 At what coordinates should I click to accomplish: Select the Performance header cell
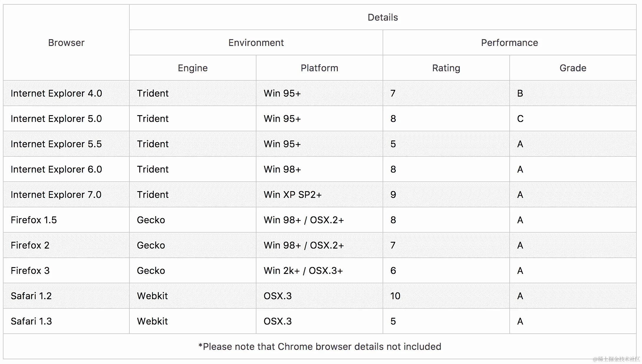coord(509,43)
